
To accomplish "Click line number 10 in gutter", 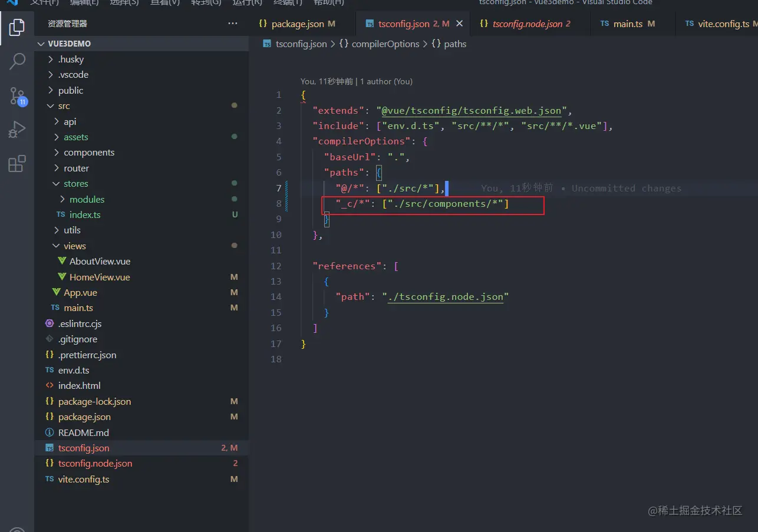I will (276, 234).
